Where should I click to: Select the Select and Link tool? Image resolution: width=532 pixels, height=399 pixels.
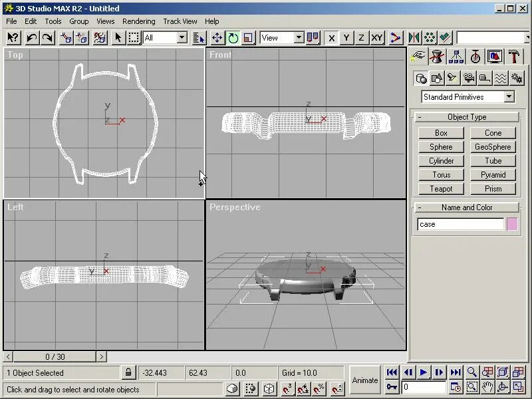pos(66,38)
